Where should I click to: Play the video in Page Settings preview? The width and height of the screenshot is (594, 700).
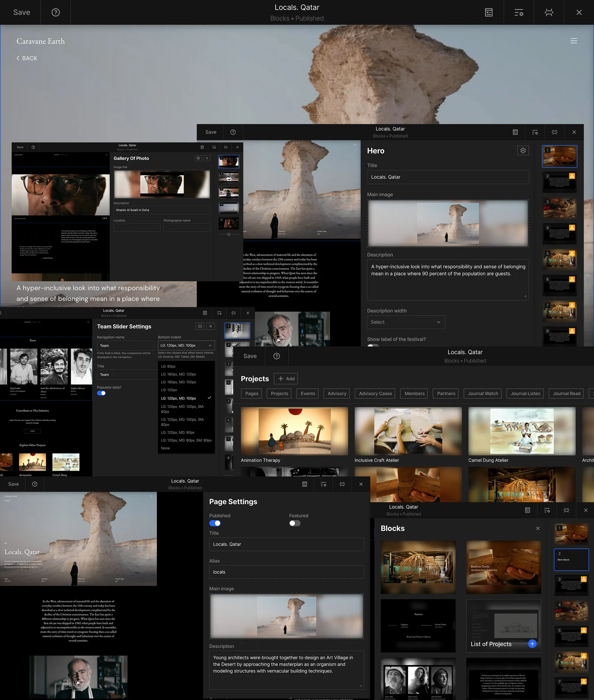[x=78, y=683]
